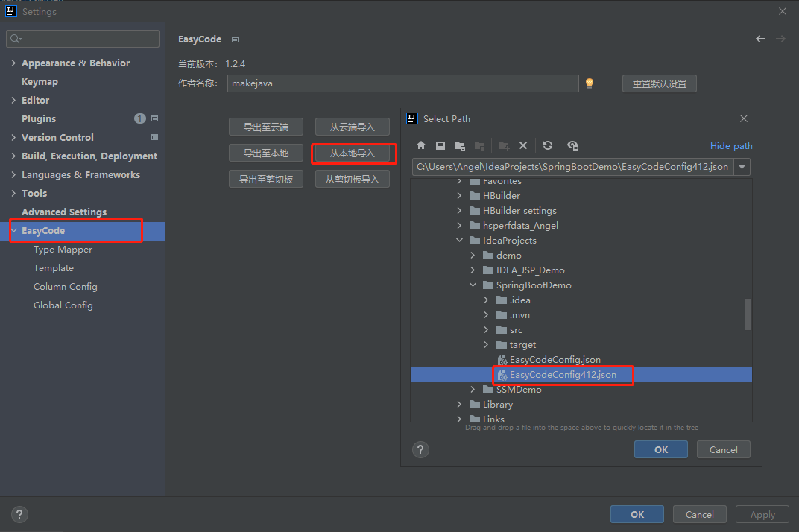Viewport: 799px width, 532px height.
Task: Click 导出至剪切板 button
Action: [266, 179]
